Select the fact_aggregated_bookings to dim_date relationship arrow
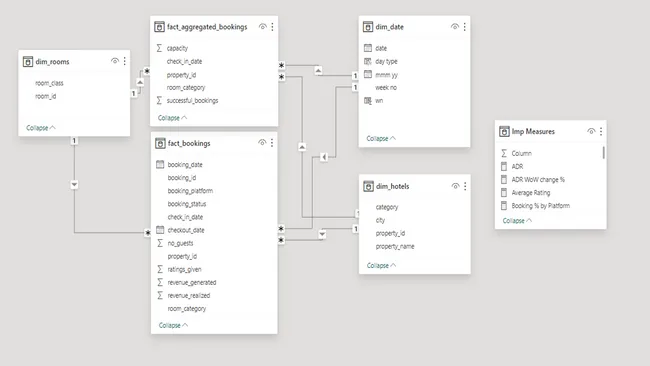 click(318, 70)
